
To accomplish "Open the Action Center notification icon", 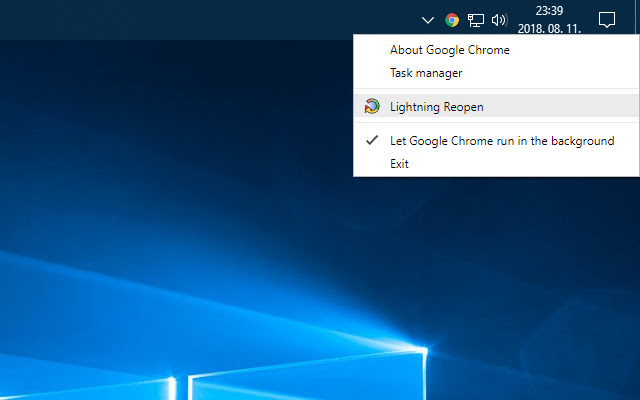I will tap(607, 20).
